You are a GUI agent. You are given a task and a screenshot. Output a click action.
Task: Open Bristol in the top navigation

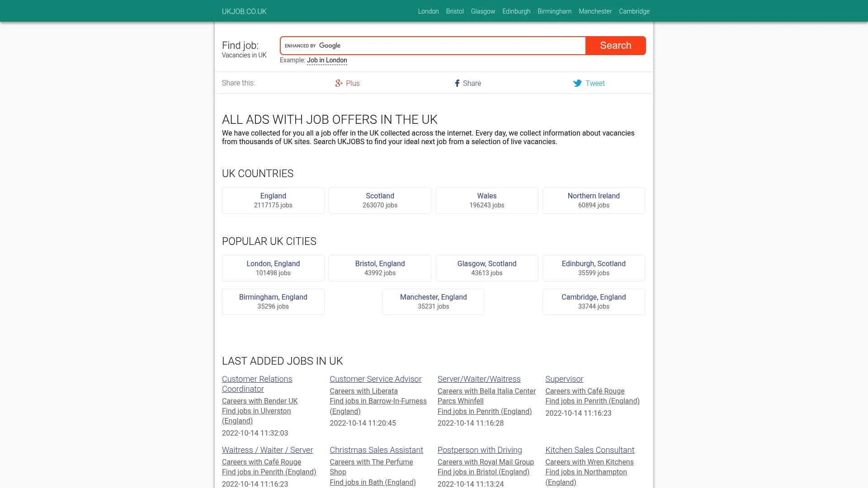coord(455,11)
